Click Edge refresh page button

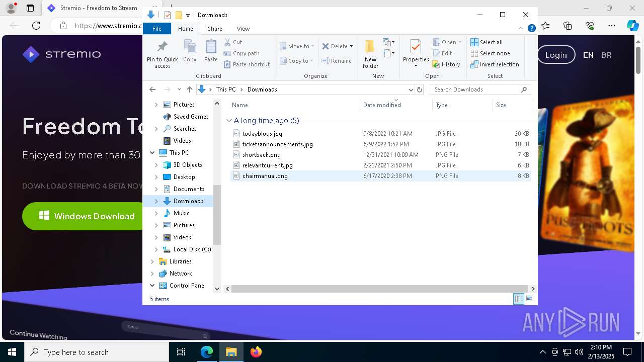pyautogui.click(x=36, y=26)
